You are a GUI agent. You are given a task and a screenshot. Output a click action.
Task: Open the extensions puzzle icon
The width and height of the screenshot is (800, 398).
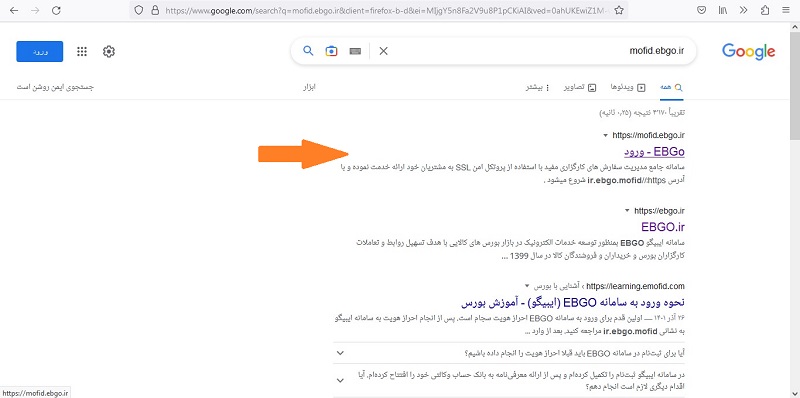coord(764,10)
